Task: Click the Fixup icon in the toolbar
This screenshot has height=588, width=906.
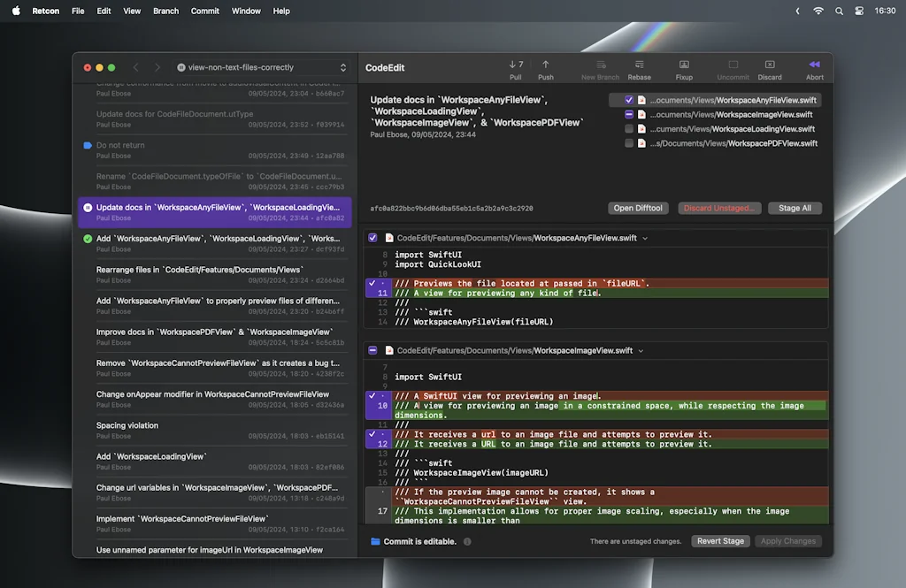Action: coord(683,65)
